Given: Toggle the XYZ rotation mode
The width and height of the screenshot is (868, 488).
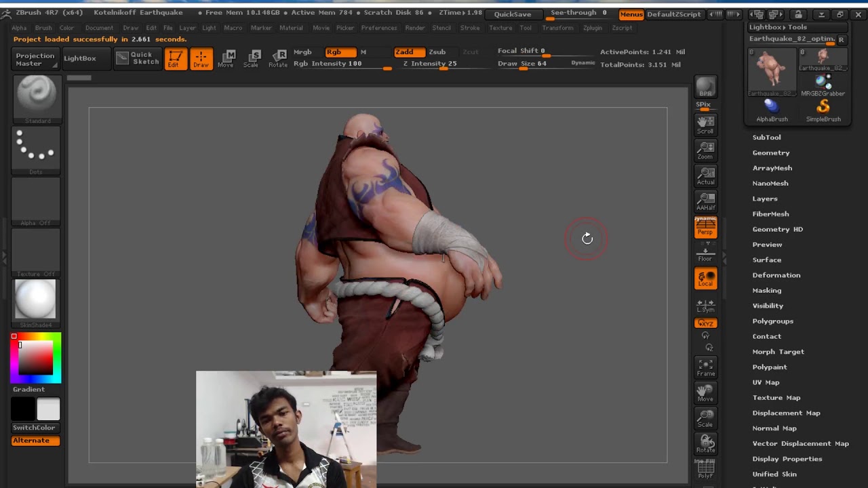Looking at the screenshot, I should point(705,323).
